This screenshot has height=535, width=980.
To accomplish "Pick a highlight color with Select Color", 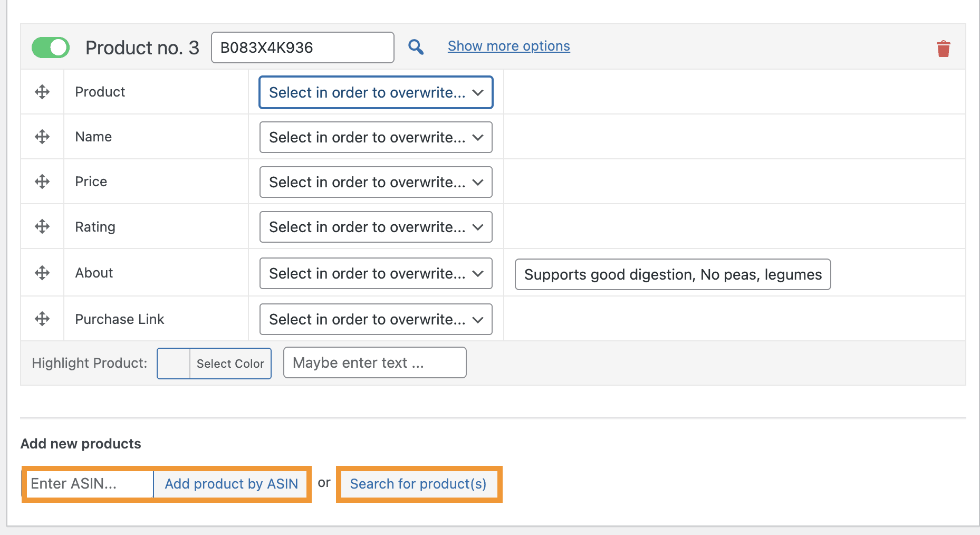I will click(x=230, y=363).
